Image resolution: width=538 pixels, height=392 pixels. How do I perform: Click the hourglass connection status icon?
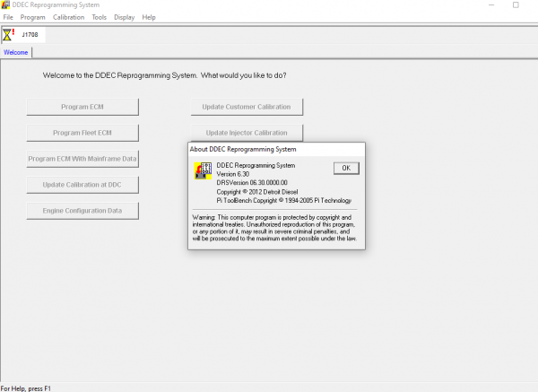[8, 35]
